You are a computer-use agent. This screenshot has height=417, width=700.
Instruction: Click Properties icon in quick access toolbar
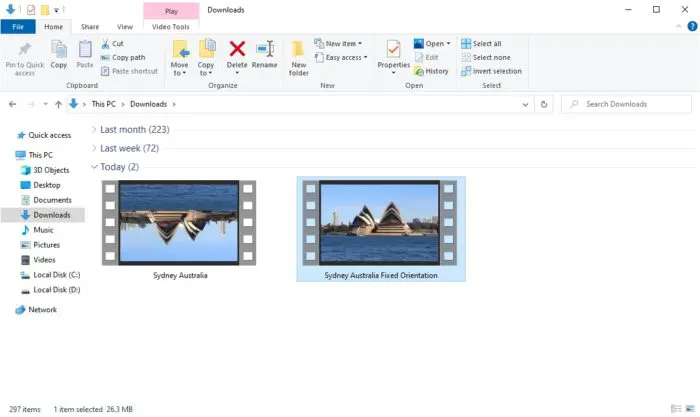pyautogui.click(x=31, y=9)
